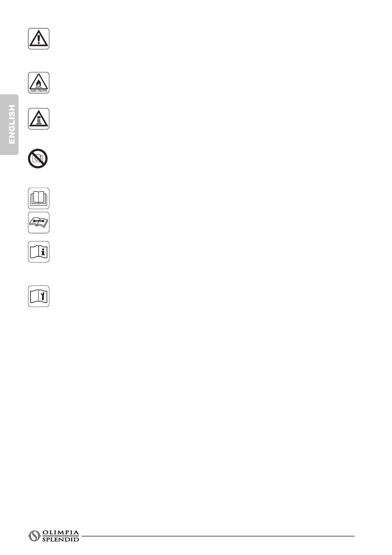Select the open manual information "i" icon
Image resolution: width=392 pixels, height=555 pixels.
click(x=39, y=252)
